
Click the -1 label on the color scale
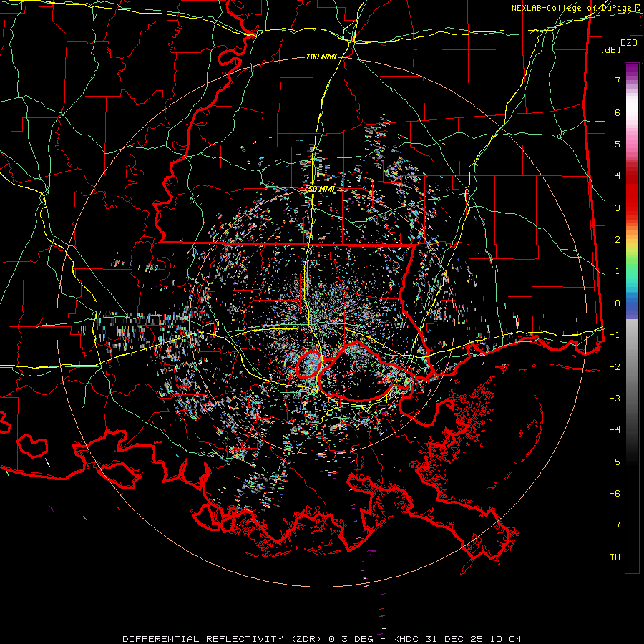point(615,335)
